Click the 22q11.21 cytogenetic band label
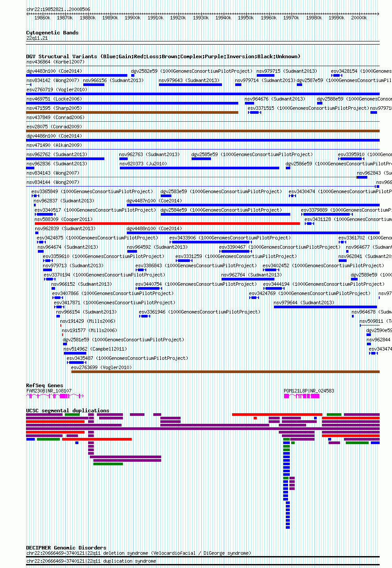The width and height of the screenshot is (392, 568). click(x=37, y=38)
